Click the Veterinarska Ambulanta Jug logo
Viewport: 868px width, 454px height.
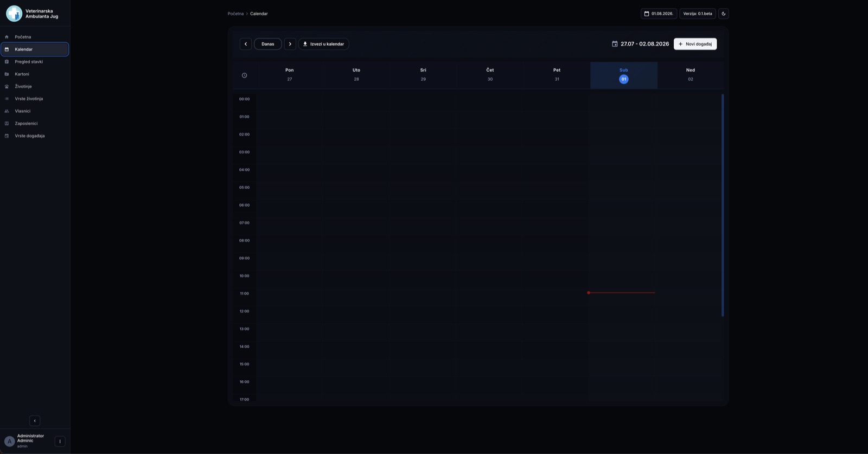14,14
